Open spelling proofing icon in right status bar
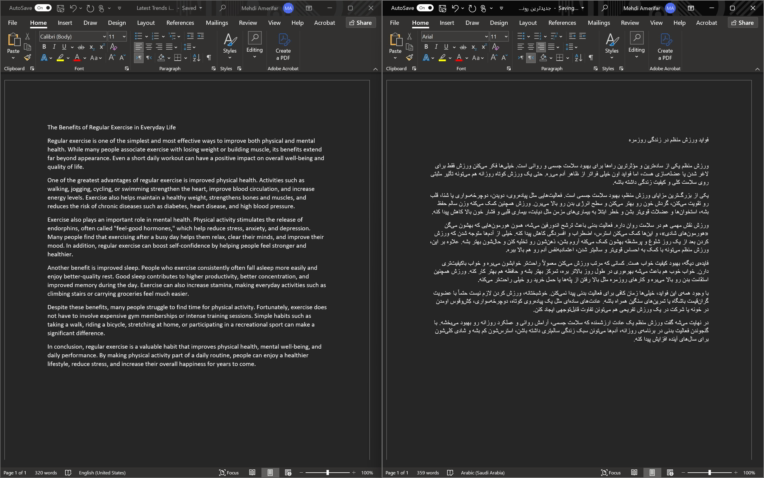Image resolution: width=764 pixels, height=478 pixels. 450,473
